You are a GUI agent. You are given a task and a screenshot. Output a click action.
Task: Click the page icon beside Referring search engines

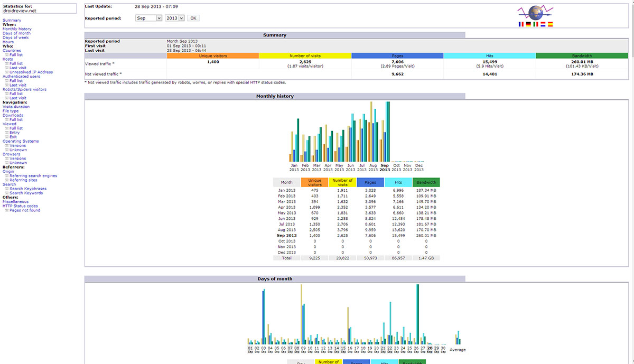point(6,176)
